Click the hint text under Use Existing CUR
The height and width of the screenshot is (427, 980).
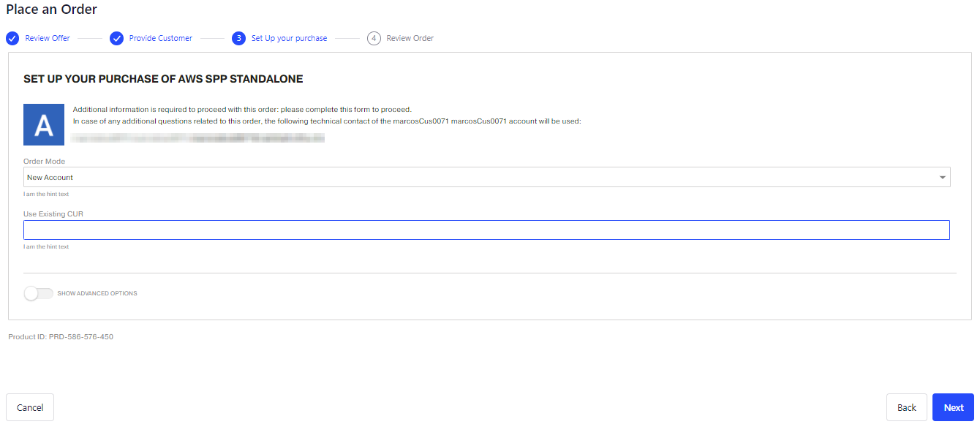pos(46,246)
